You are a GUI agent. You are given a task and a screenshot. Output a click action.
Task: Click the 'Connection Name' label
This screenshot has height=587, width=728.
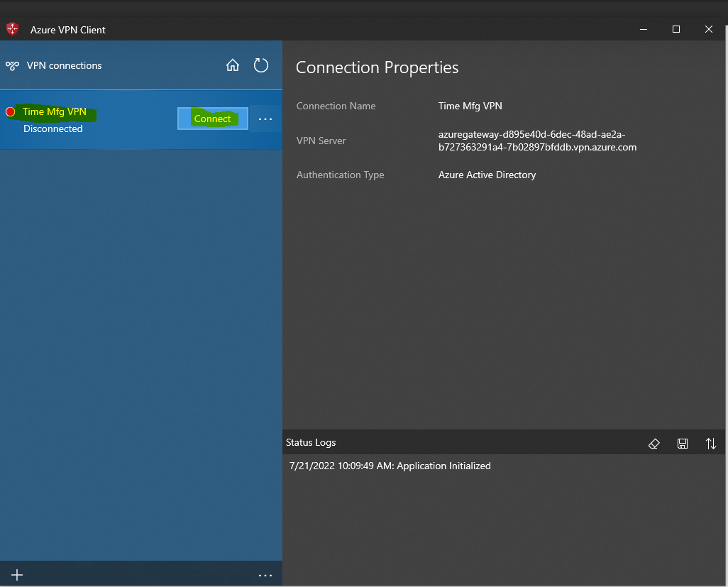click(x=336, y=106)
